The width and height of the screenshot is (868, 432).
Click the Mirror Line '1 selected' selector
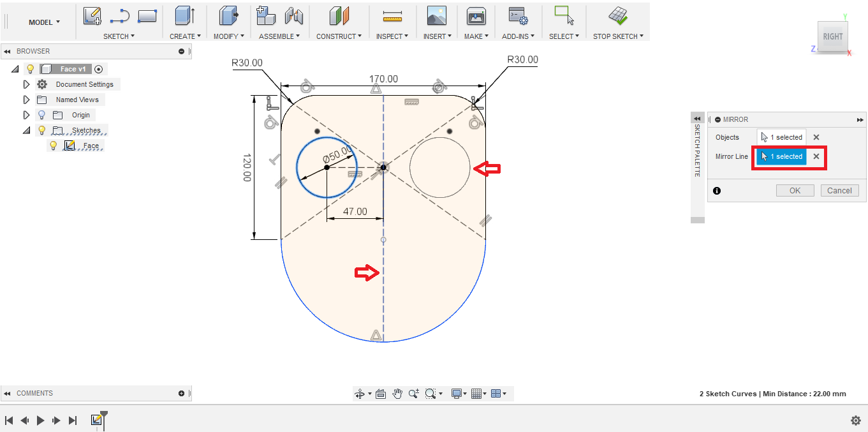(x=782, y=156)
